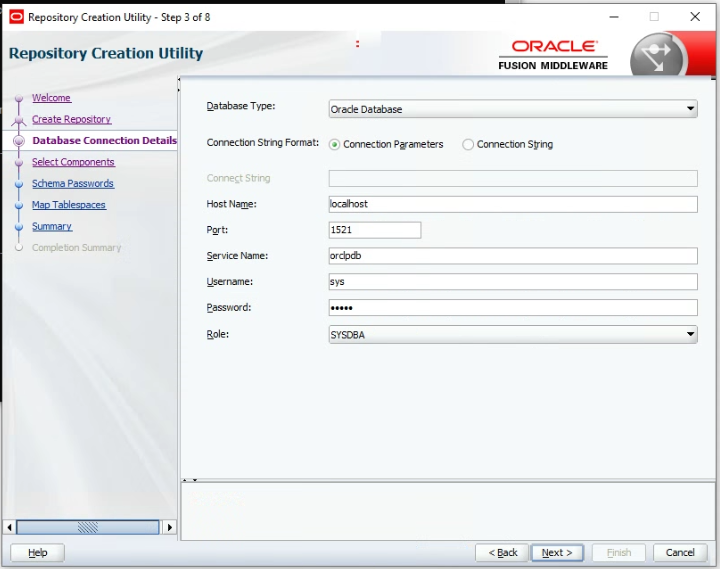This screenshot has height=569, width=720.
Task: Go to the Welcome step
Action: pos(51,98)
